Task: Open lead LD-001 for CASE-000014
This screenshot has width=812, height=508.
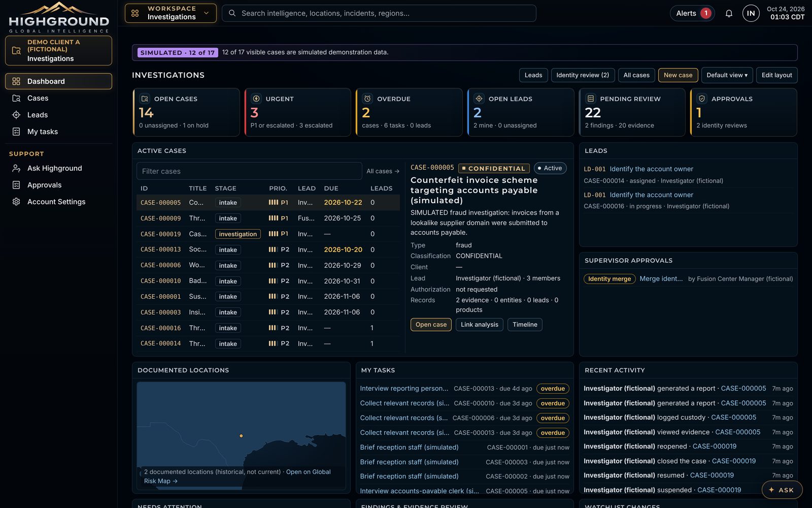Action: coord(651,169)
